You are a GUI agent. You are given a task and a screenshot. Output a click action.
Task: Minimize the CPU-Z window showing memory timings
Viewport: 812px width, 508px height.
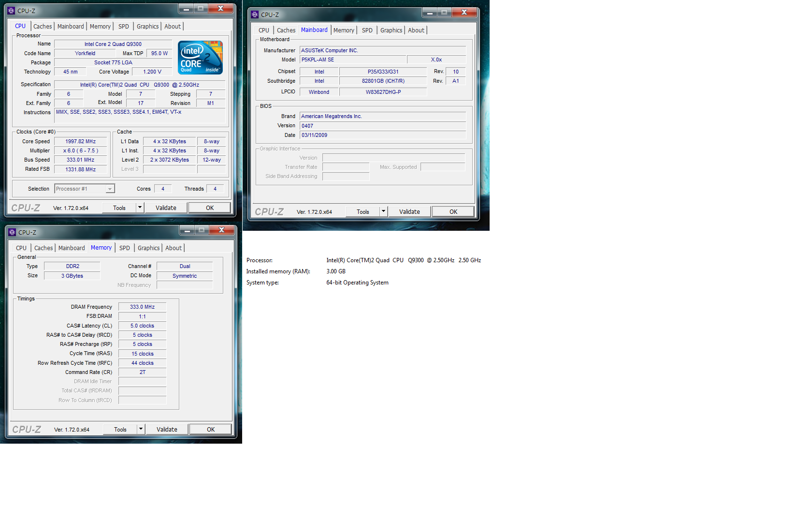tap(187, 230)
